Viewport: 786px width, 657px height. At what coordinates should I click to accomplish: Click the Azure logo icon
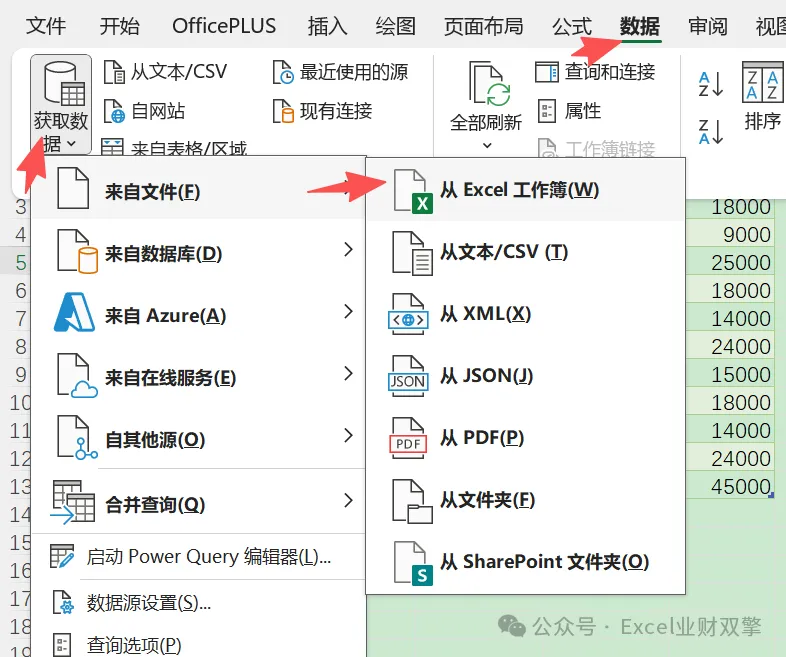click(x=74, y=313)
